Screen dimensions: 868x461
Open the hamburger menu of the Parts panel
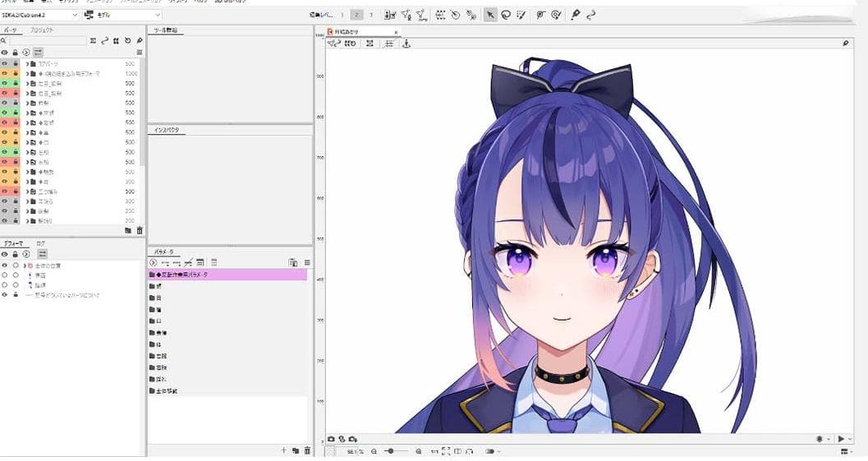(140, 52)
